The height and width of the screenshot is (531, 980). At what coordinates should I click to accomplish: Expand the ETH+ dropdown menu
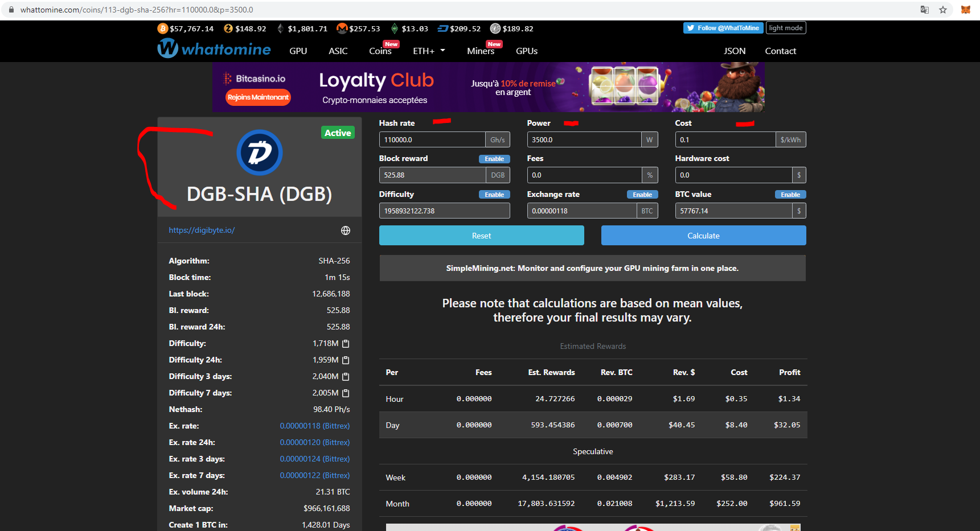(429, 51)
